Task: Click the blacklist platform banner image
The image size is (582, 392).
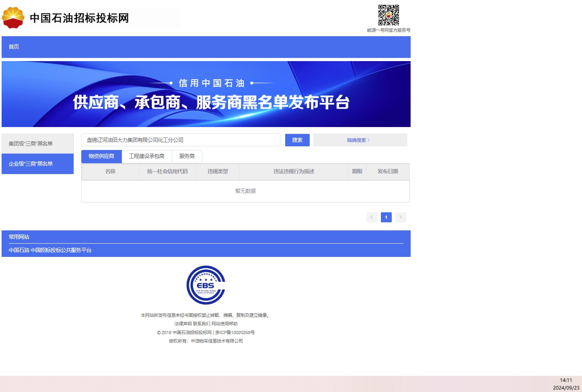Action: tap(206, 94)
